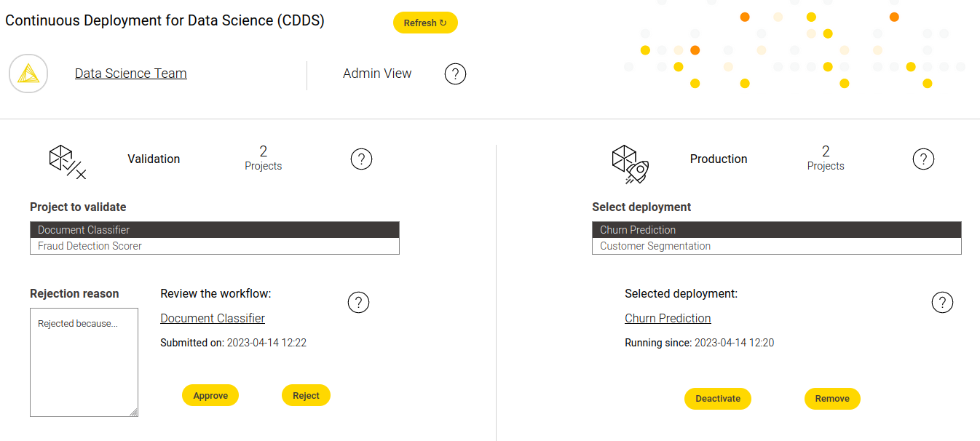The height and width of the screenshot is (441, 980).
Task: Click the Validation section help icon
Action: 361,159
